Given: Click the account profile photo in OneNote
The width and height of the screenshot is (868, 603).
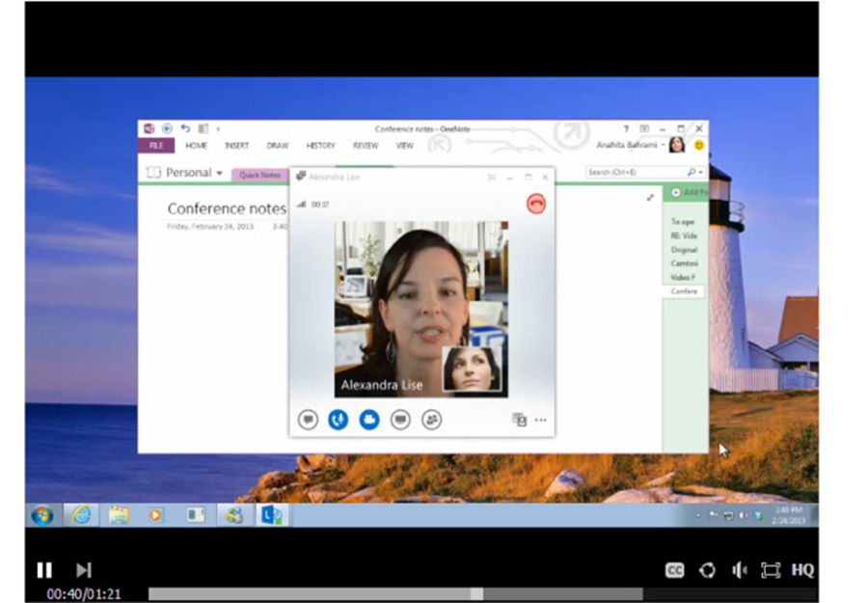Looking at the screenshot, I should tap(676, 145).
